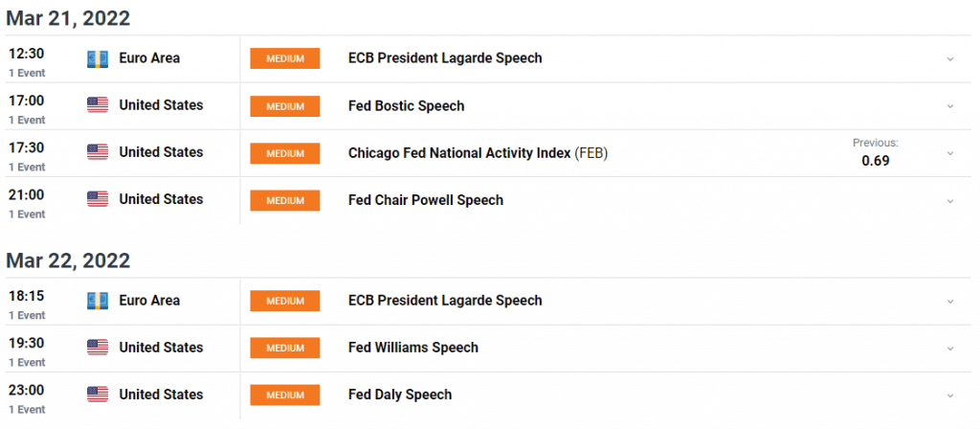Click the Euro flag icon at 12:30
980x429 pixels.
[98, 58]
